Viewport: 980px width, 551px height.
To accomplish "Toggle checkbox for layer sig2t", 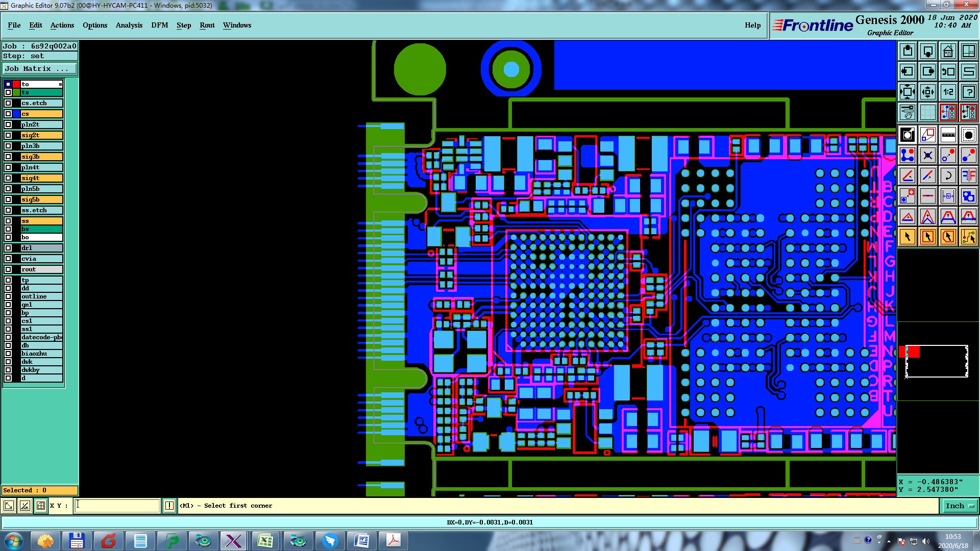I will pos(8,135).
